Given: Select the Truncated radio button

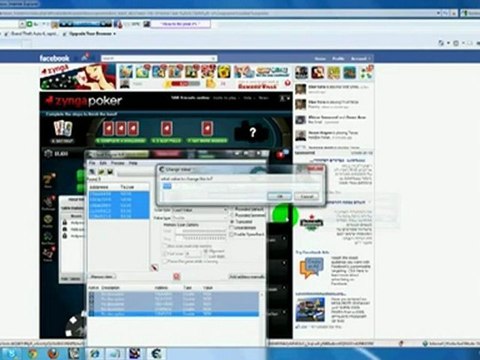Looking at the screenshot, I should (x=232, y=222).
